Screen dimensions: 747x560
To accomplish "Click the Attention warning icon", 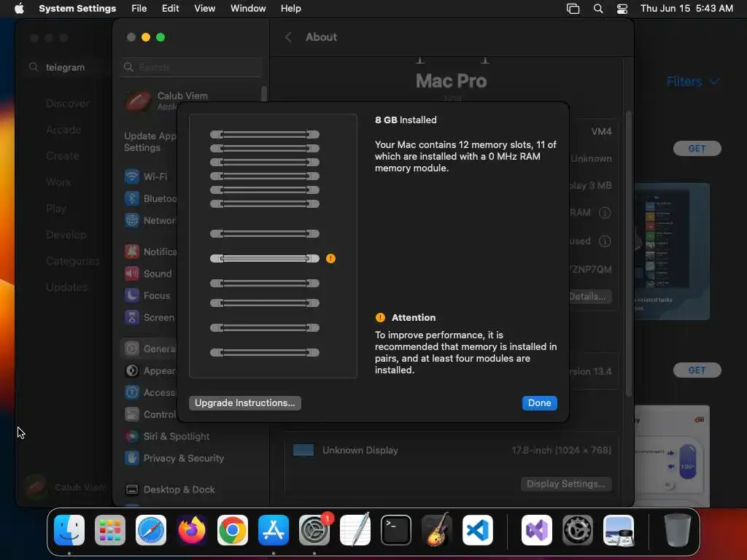I will coord(380,318).
